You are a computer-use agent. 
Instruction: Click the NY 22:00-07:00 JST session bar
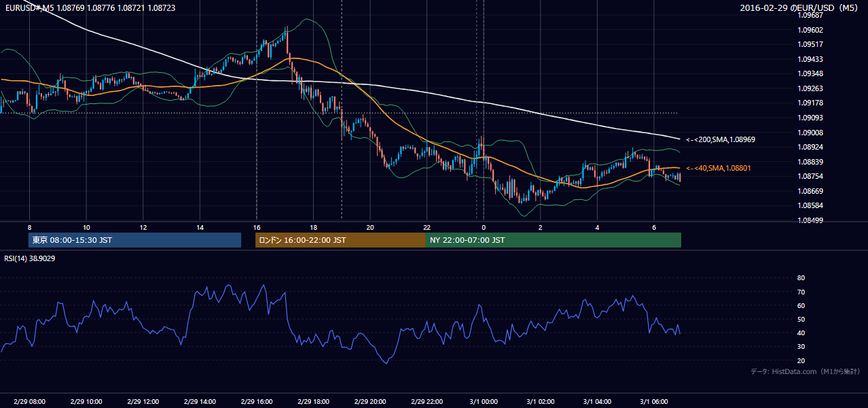click(x=554, y=240)
